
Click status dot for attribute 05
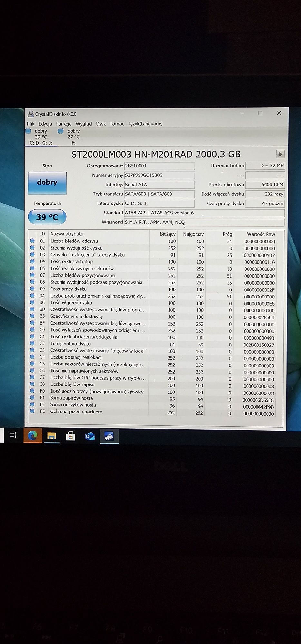(32, 268)
